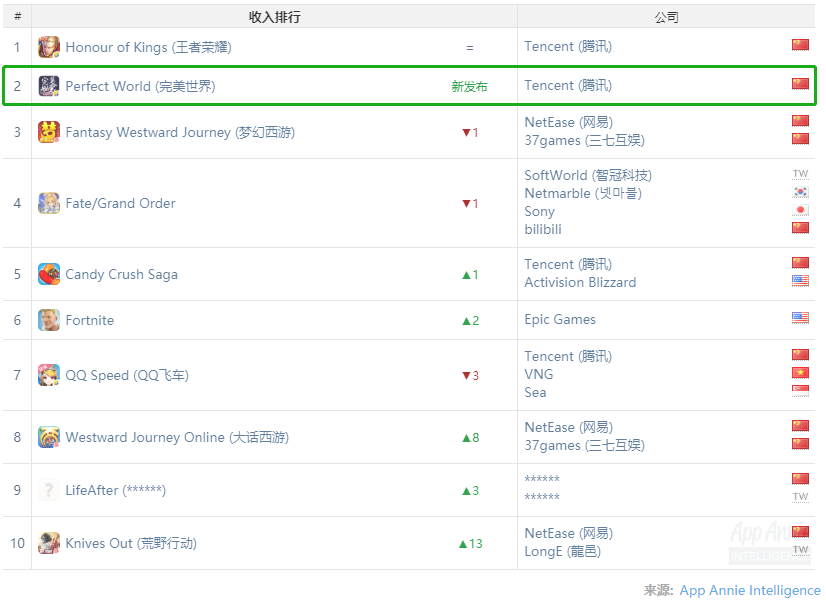This screenshot has height=605, width=826.
Task: Click the South Korea flag next to Netmarble
Action: [x=800, y=192]
